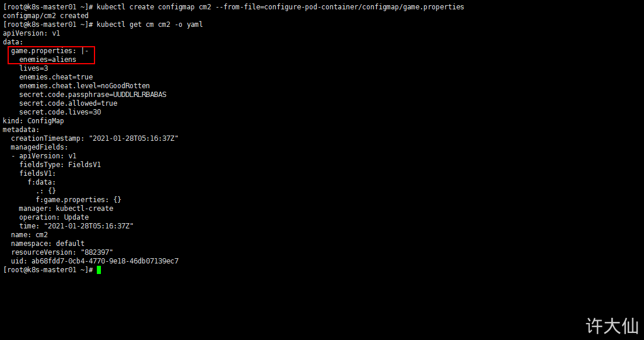
Task: Click the 'kubectl get cm cm2 -o yaml' command
Action: (x=149, y=25)
